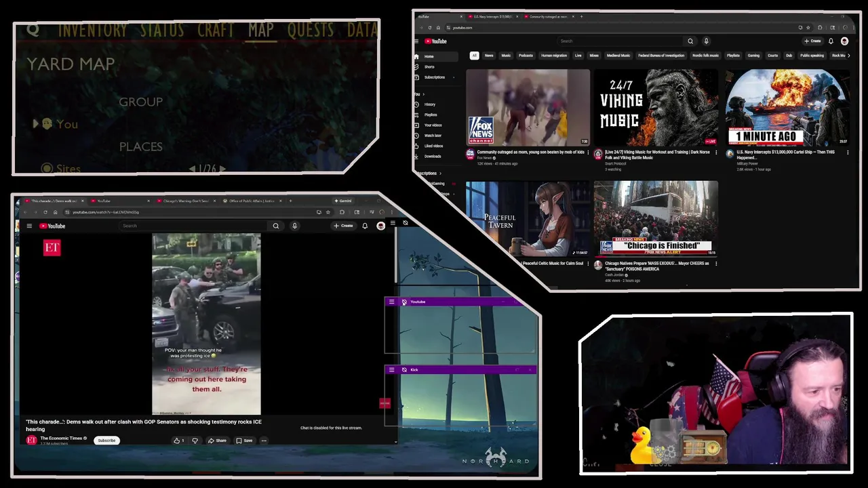Open the INVENTORY tab in game menu
This screenshot has height=488, width=868.
92,30
